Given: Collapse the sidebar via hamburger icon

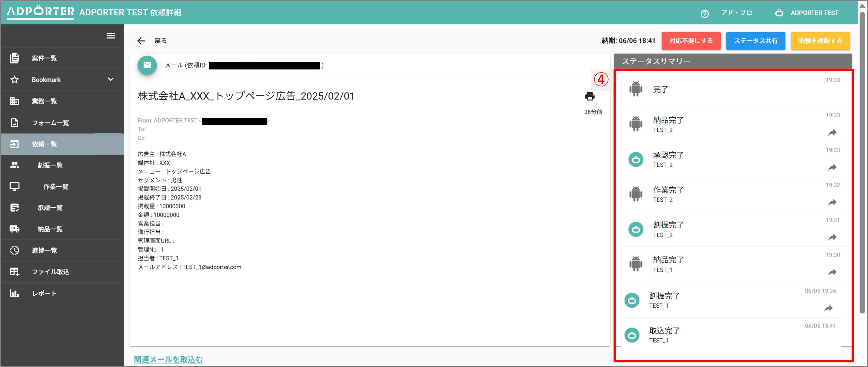Looking at the screenshot, I should click(111, 36).
